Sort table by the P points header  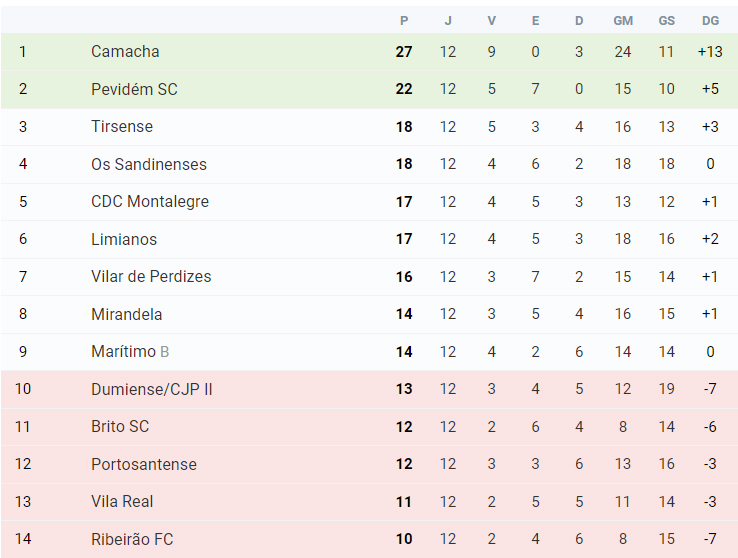(404, 21)
